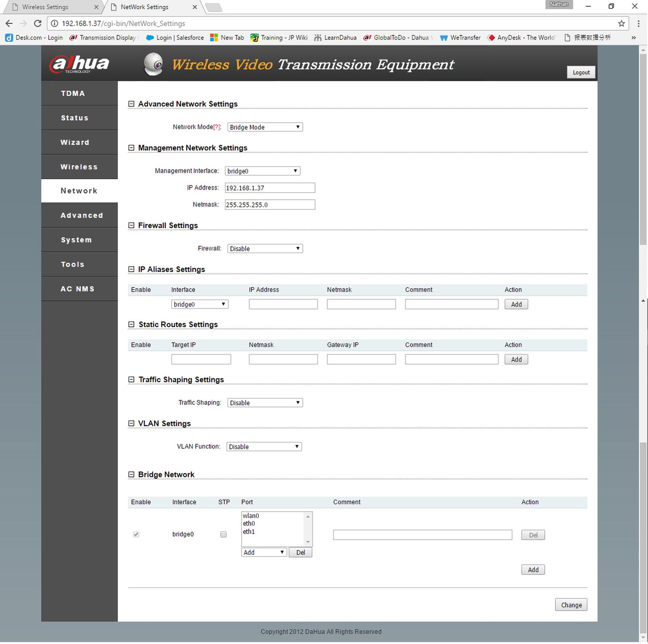Open the Network Mode dropdown
Screen dimensions: 648x644
[x=265, y=127]
